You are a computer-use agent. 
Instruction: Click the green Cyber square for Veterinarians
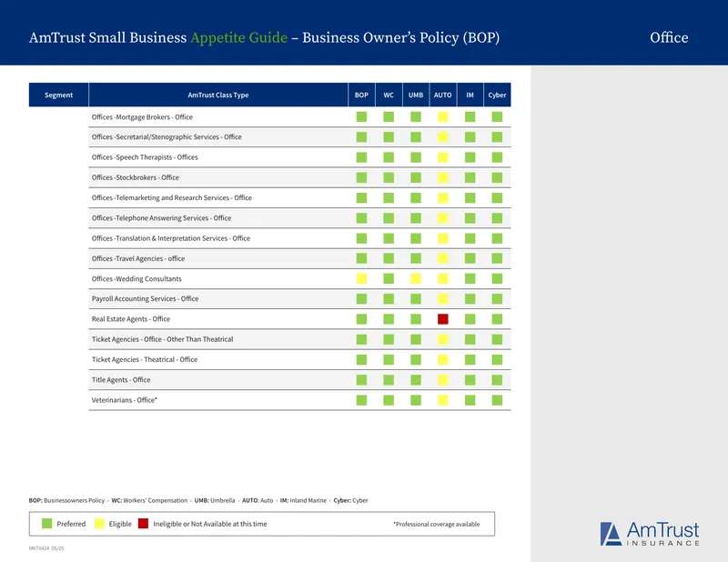tap(497, 400)
